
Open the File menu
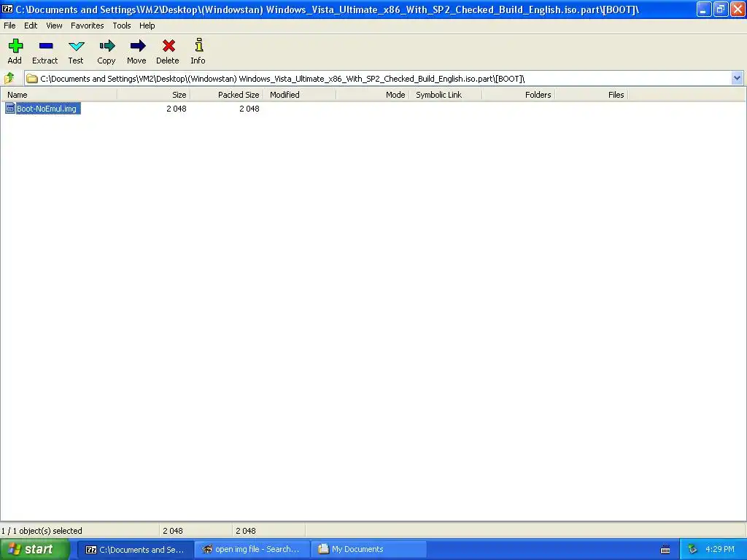pos(9,26)
